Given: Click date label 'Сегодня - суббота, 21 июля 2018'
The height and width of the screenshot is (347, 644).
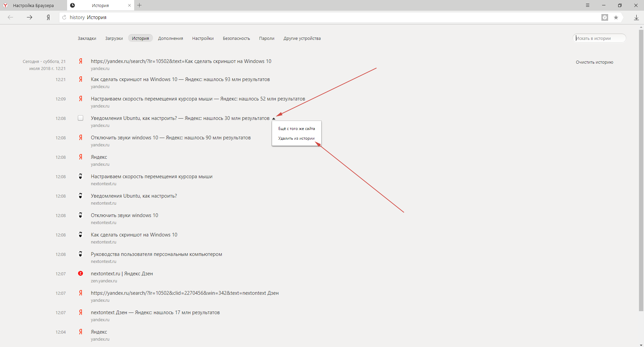Looking at the screenshot, I should pos(44,65).
